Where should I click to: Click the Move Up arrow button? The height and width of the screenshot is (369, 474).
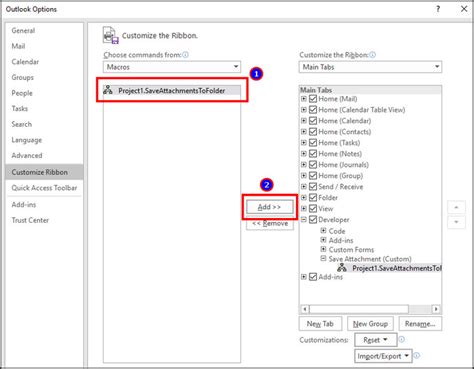tap(456, 207)
